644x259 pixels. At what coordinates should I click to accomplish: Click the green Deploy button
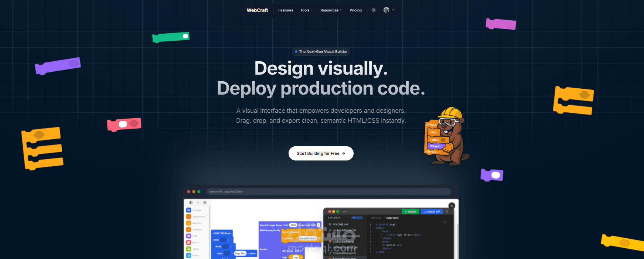[x=410, y=212]
